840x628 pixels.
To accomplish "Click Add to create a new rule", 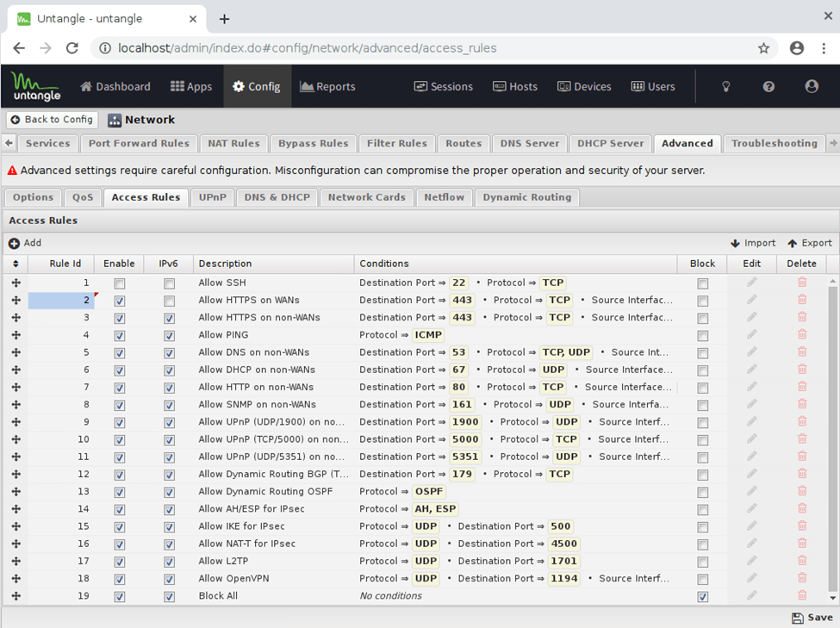I will tap(25, 243).
